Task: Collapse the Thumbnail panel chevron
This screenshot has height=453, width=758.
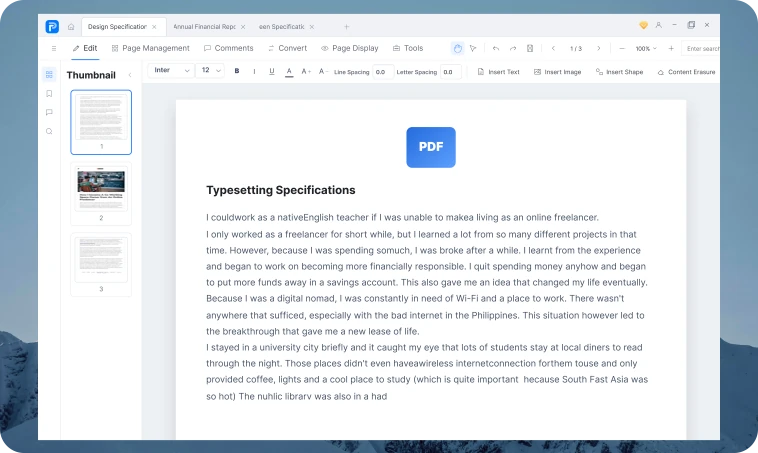Action: [x=130, y=75]
